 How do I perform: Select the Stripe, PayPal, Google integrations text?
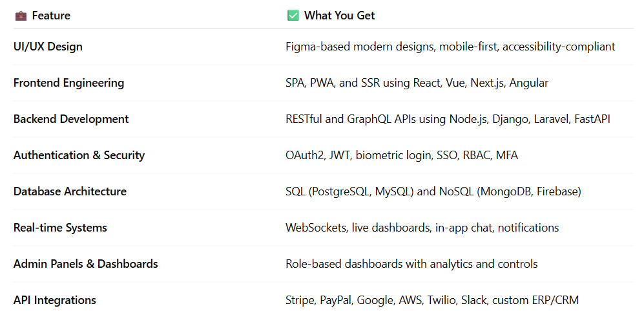click(432, 300)
